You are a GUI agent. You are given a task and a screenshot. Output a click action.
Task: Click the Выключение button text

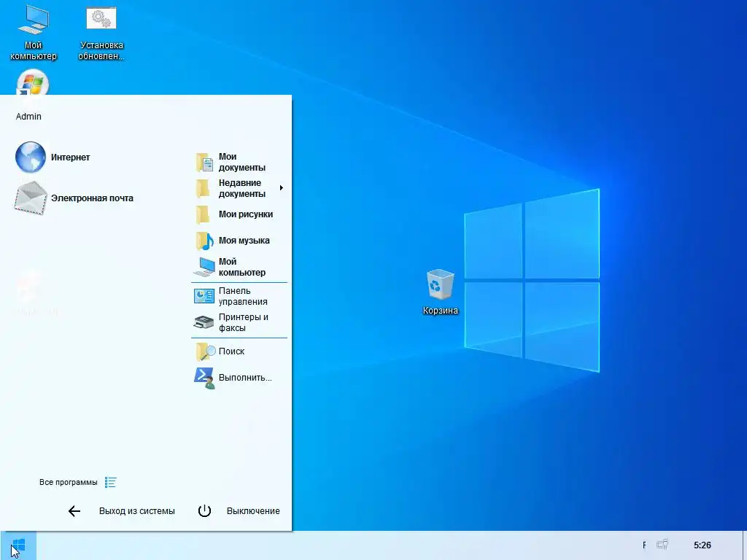tap(253, 511)
